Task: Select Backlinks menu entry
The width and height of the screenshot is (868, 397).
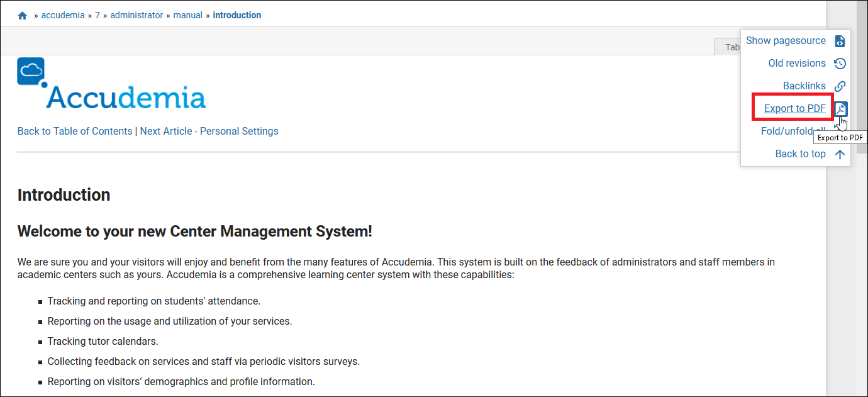Action: (x=804, y=86)
